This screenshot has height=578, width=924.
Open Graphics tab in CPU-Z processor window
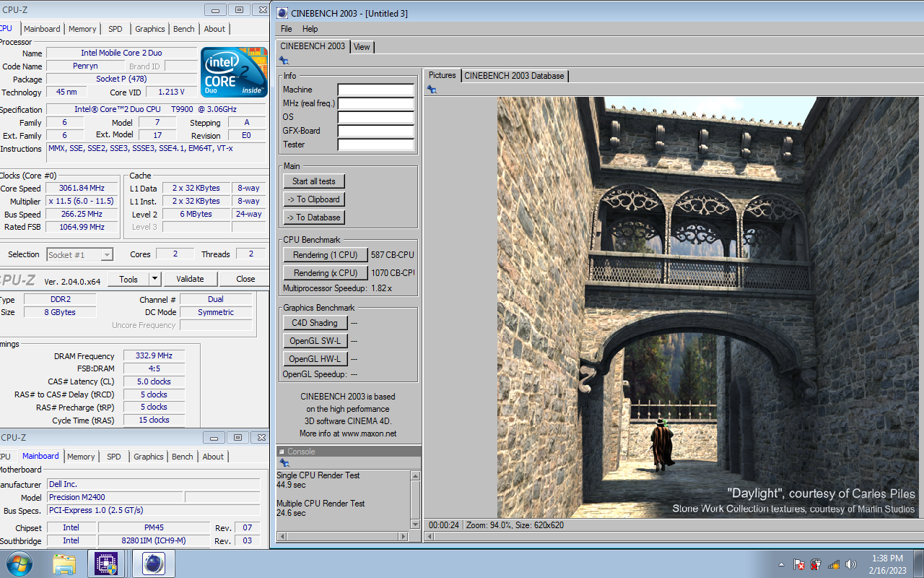pos(150,29)
